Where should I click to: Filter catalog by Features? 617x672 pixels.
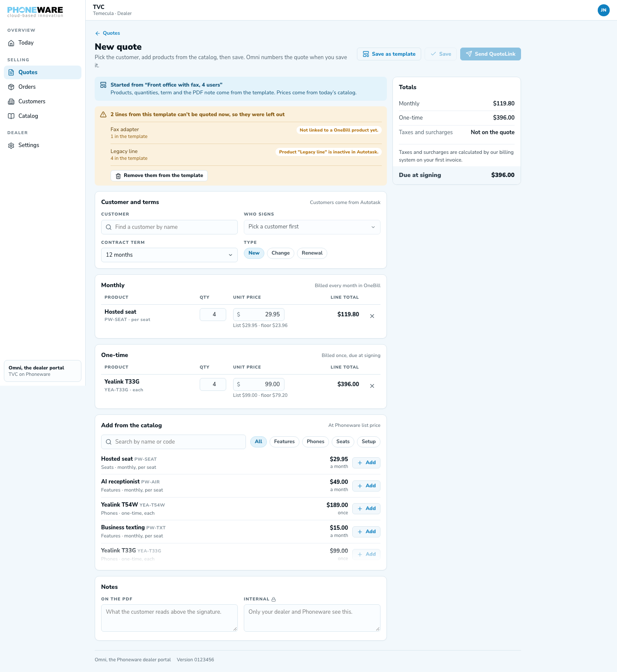pyautogui.click(x=285, y=442)
